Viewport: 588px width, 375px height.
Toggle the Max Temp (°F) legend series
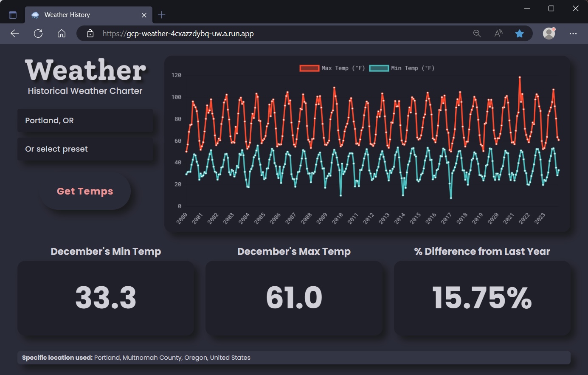click(332, 68)
